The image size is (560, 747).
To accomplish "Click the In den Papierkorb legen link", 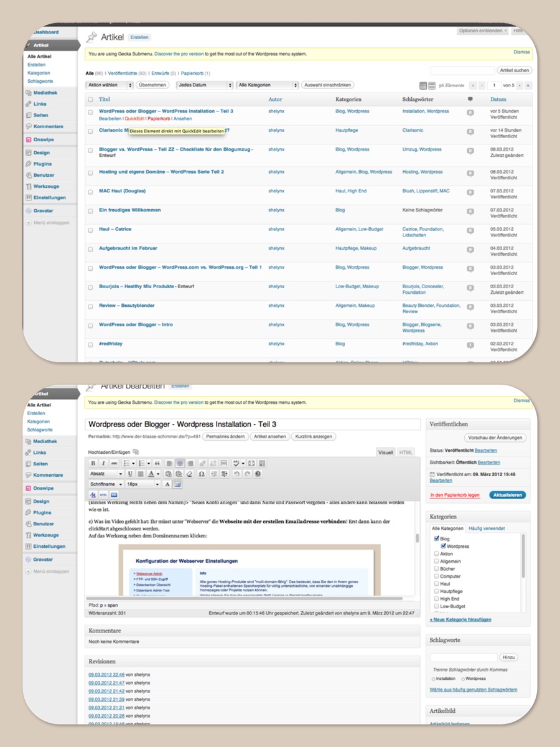I will [x=455, y=496].
